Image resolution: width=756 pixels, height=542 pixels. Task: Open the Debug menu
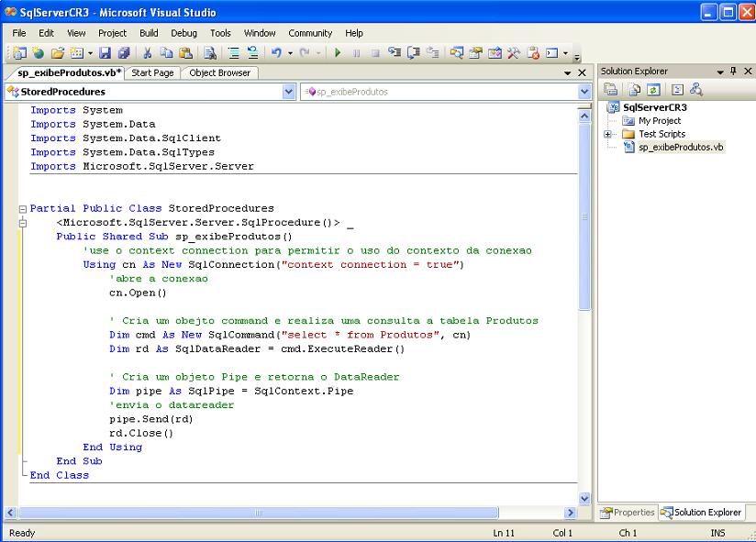tap(184, 33)
